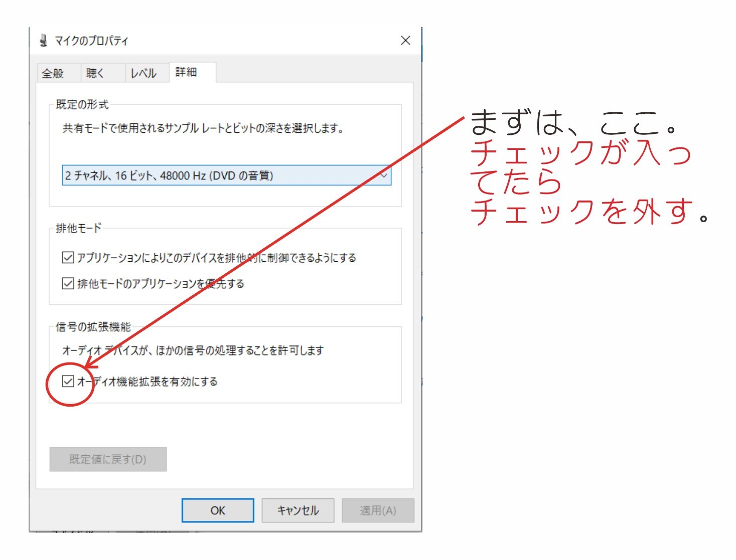Click the 共有モードで使用される description text

click(203, 128)
